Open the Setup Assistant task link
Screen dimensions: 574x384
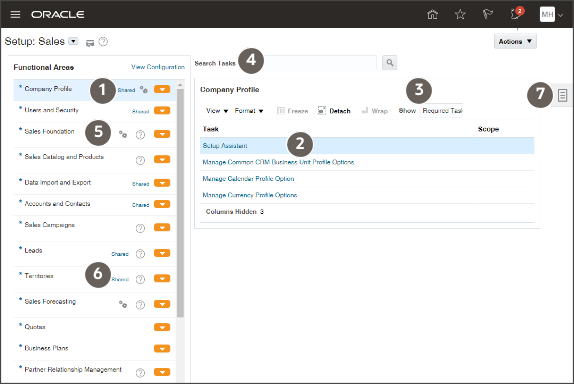point(225,145)
